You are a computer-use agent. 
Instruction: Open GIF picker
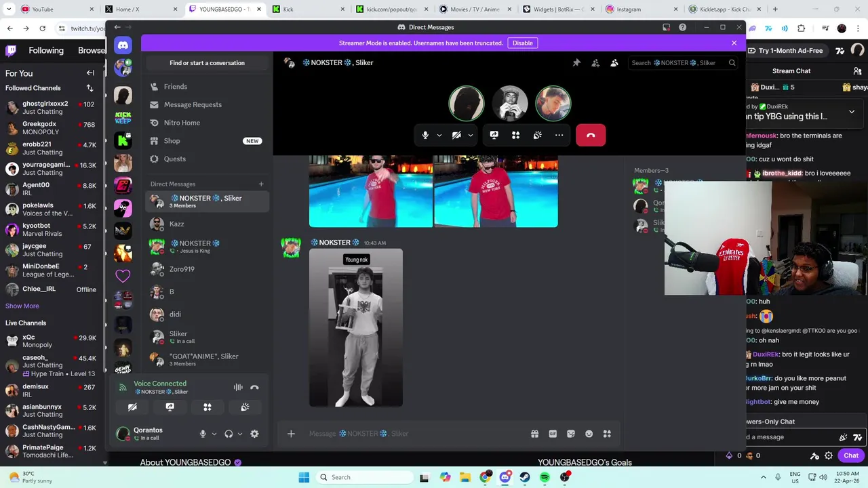coord(553,434)
